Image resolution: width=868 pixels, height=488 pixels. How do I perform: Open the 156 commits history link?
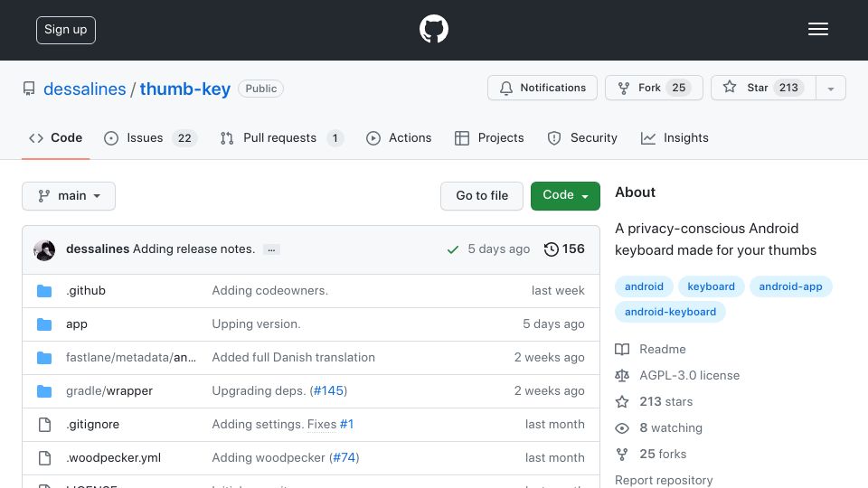tap(564, 249)
